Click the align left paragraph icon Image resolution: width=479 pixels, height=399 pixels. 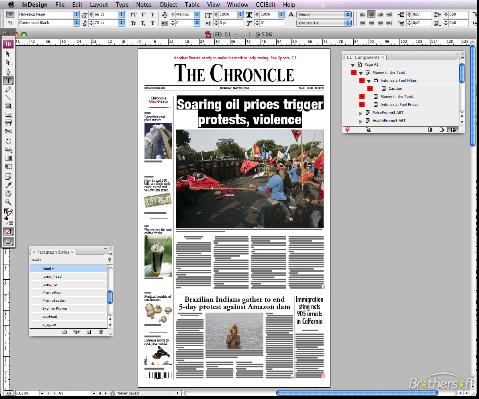pos(363,14)
